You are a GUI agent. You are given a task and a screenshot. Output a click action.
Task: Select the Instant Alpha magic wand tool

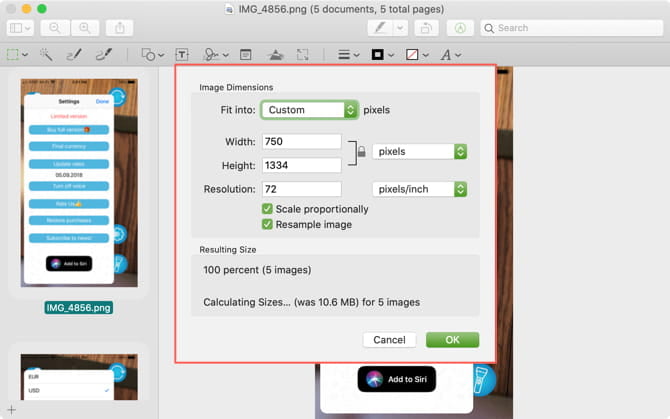46,55
